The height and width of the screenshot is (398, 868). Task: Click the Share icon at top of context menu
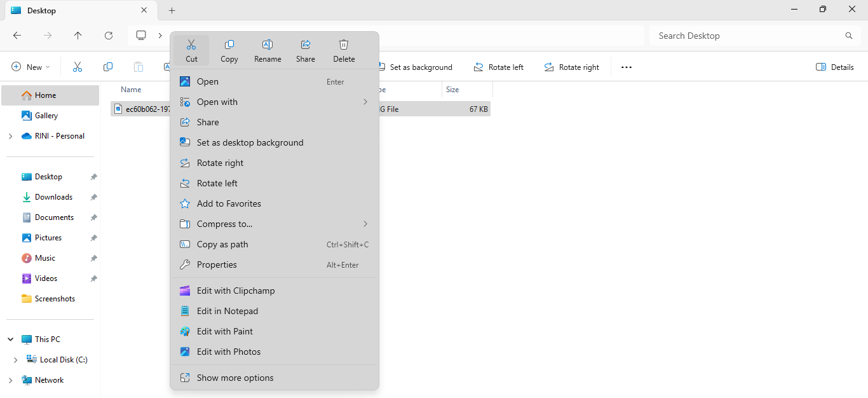pyautogui.click(x=306, y=45)
